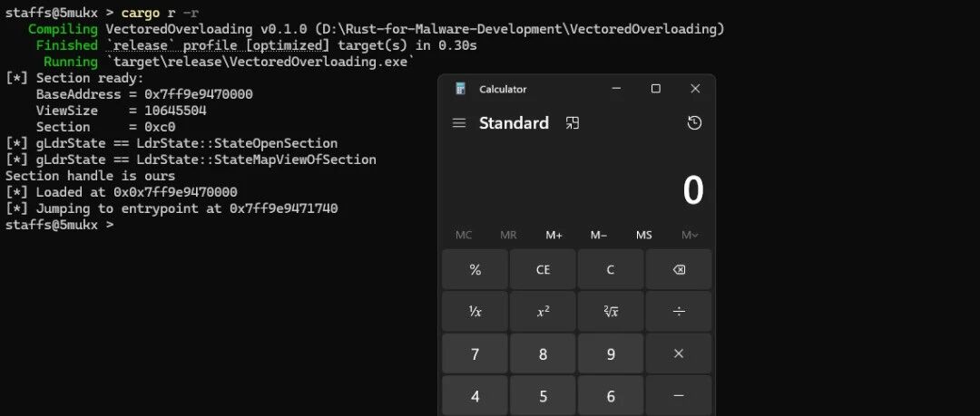Image resolution: width=980 pixels, height=416 pixels.
Task: Click the square root key
Action: point(611,311)
